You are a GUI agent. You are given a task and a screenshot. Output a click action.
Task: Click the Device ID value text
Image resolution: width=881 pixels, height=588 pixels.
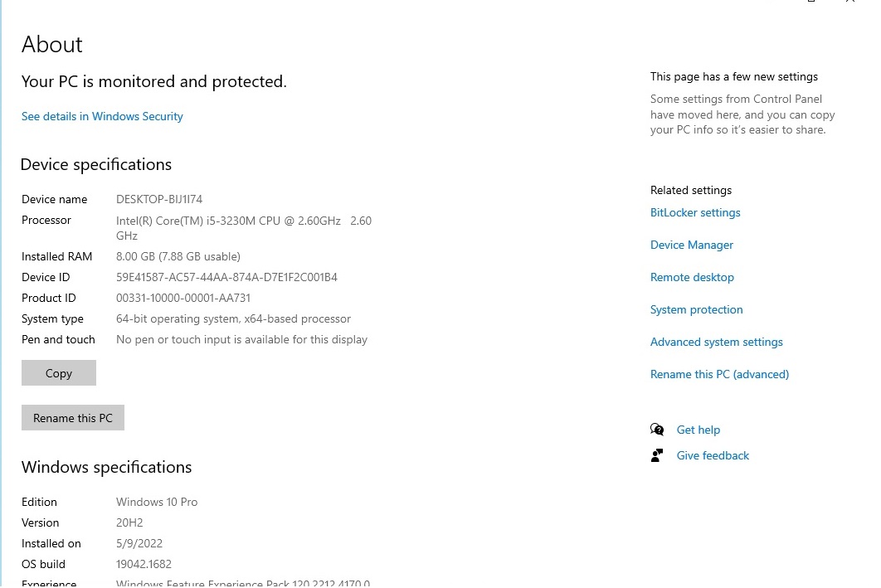point(226,277)
